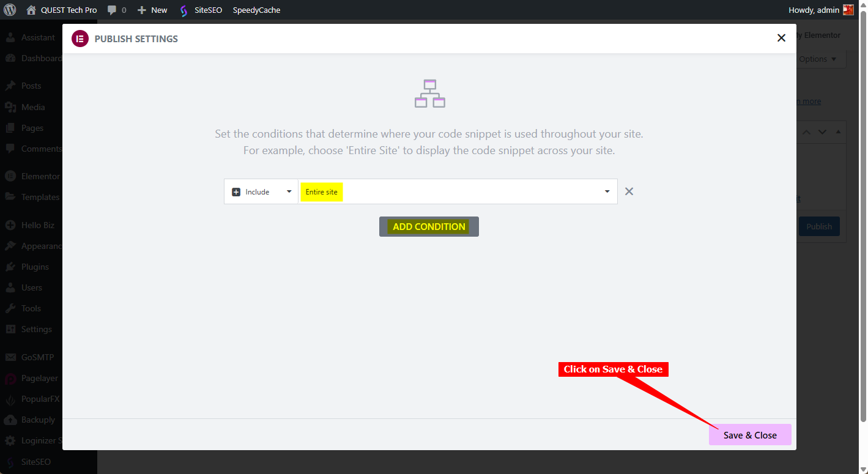Click Save & Close button
This screenshot has width=868, height=474.
point(750,435)
